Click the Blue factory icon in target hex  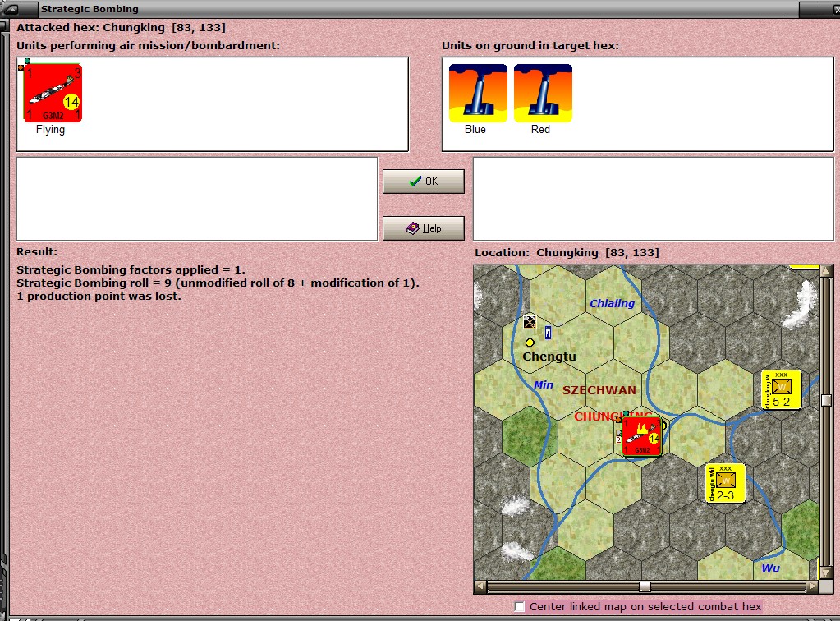pos(478,93)
